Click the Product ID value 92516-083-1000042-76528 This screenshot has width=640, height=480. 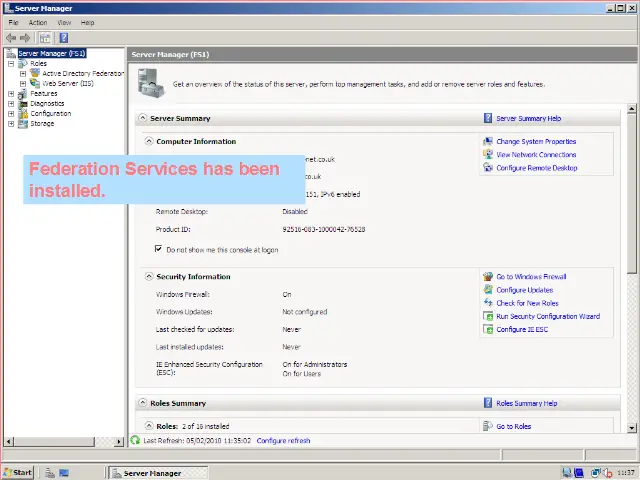324,229
